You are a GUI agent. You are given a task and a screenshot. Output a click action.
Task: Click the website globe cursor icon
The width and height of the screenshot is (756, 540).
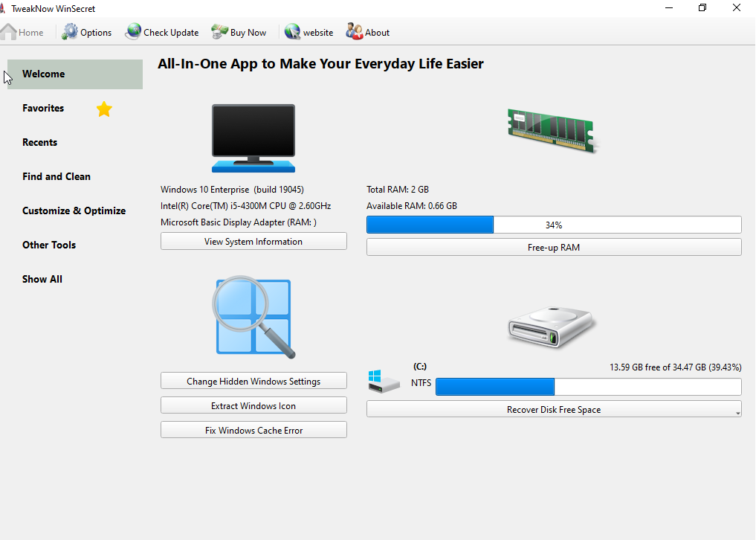tap(292, 32)
